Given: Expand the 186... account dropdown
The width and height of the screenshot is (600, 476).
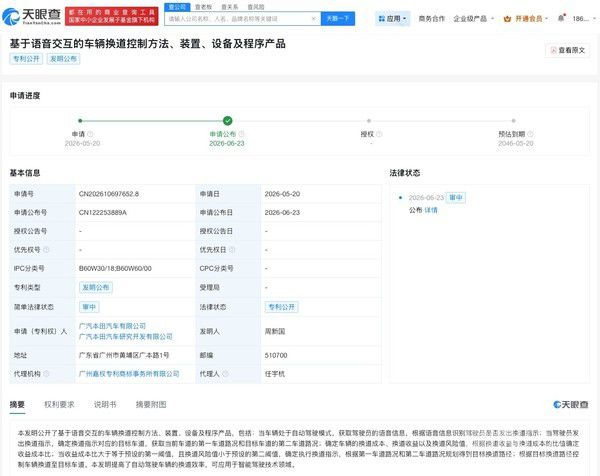Looking at the screenshot, I should tap(584, 18).
